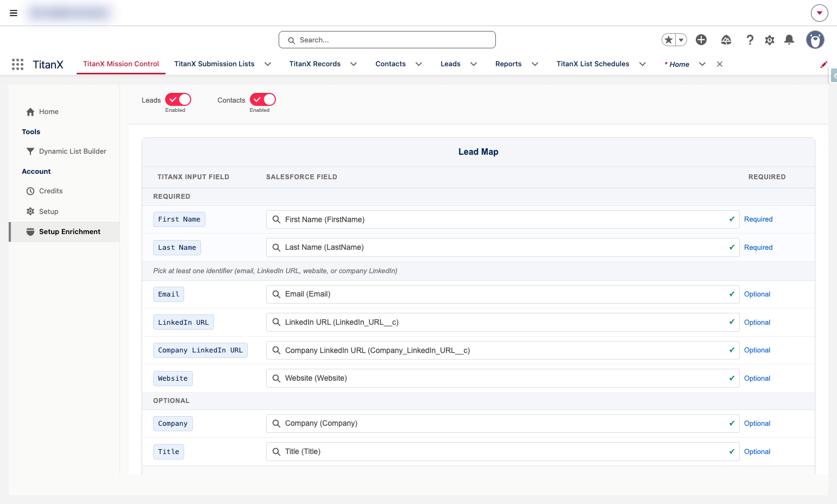837x504 pixels.
Task: Expand TitanX List Schedules tab menu
Action: (x=643, y=64)
